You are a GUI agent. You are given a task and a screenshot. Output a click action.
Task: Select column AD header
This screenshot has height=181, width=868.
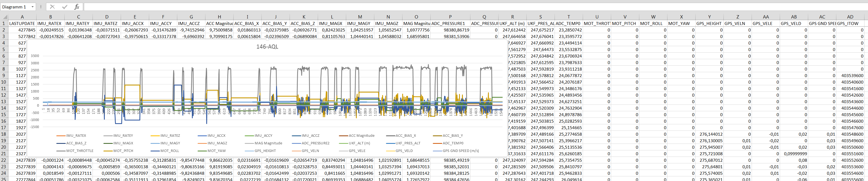tap(850, 17)
